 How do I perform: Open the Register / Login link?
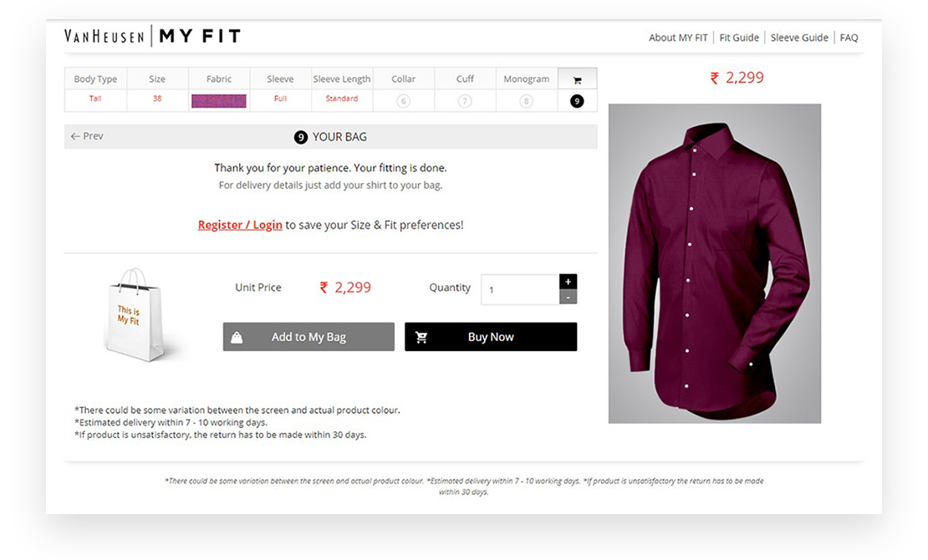coord(240,225)
